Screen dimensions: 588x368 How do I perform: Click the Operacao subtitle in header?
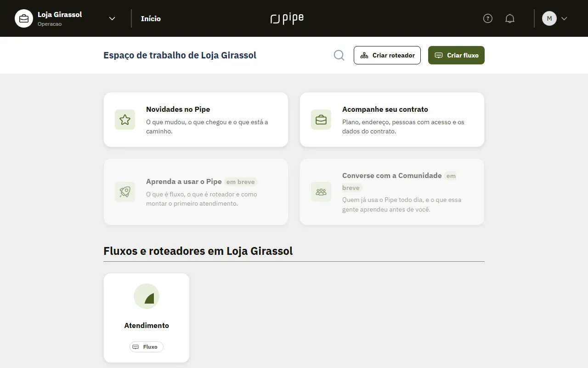50,24
